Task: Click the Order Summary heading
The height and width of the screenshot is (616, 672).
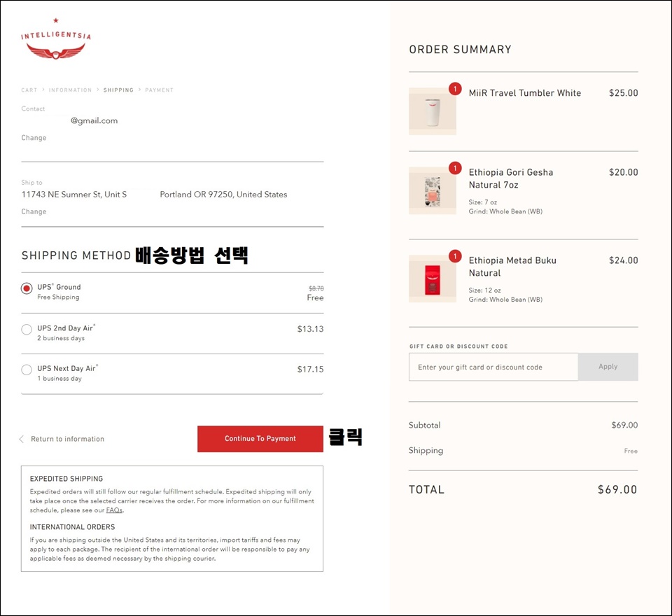Action: pos(461,50)
